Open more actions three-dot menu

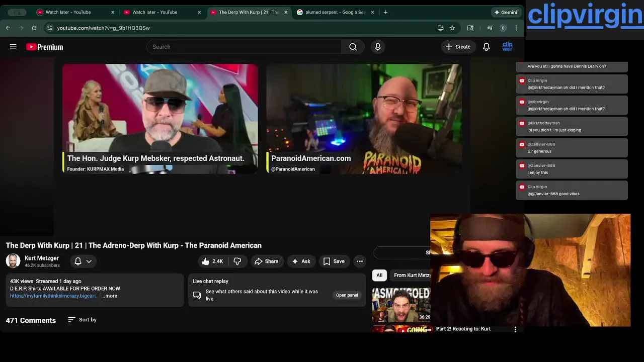coord(360,261)
